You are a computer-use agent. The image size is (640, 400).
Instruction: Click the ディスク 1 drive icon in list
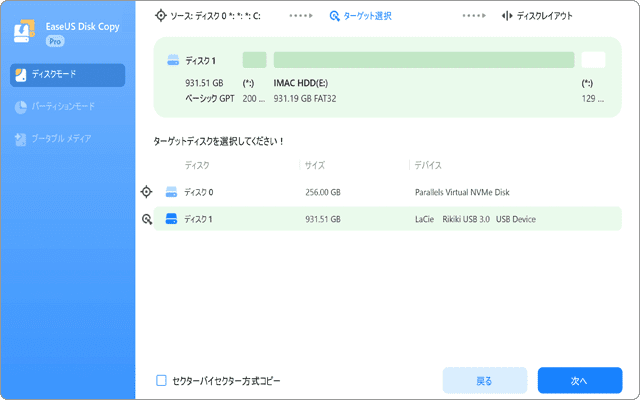(x=171, y=219)
